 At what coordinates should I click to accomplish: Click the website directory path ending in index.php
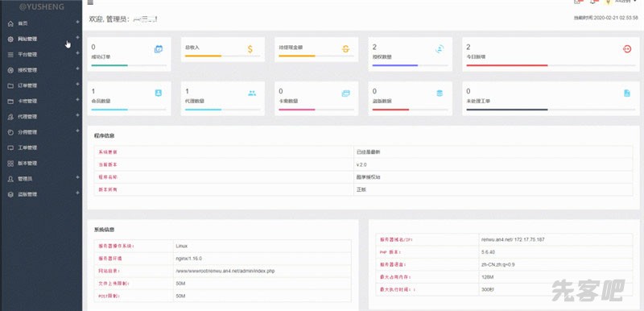(x=225, y=272)
